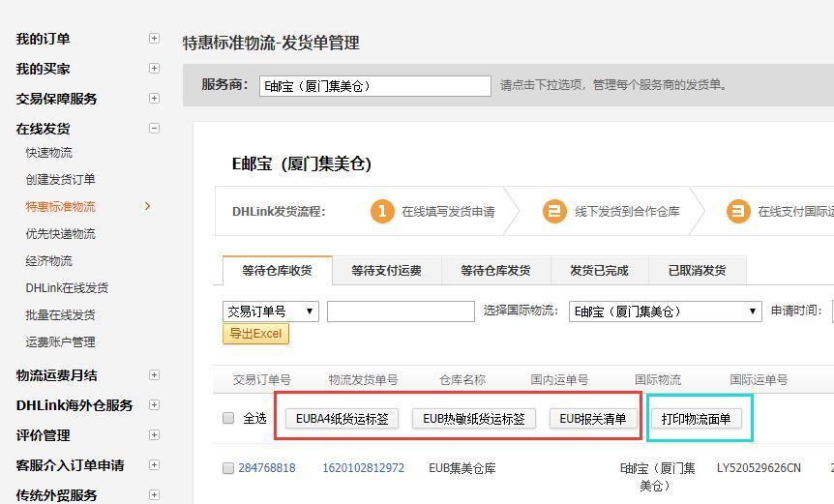Expand the 物流运费月结 section
The width and height of the screenshot is (834, 504).
[x=154, y=375]
